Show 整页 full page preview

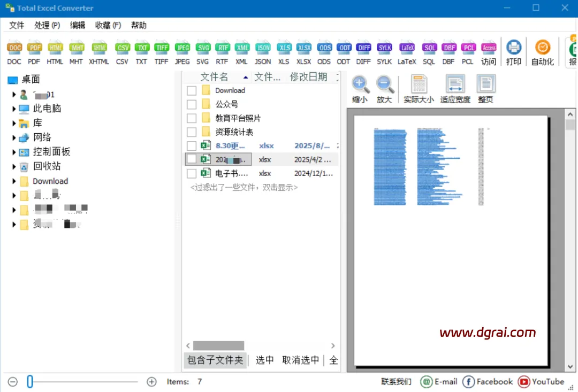(486, 89)
